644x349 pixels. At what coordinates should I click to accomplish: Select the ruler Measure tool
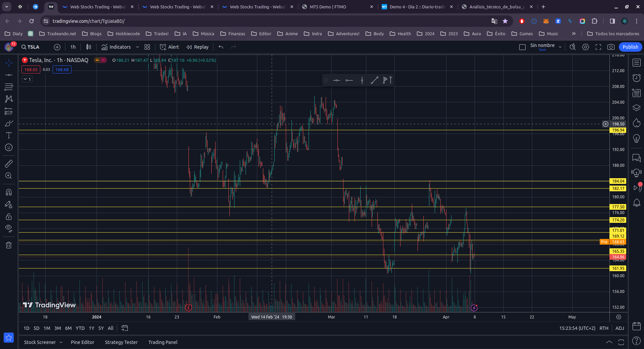pos(9,164)
